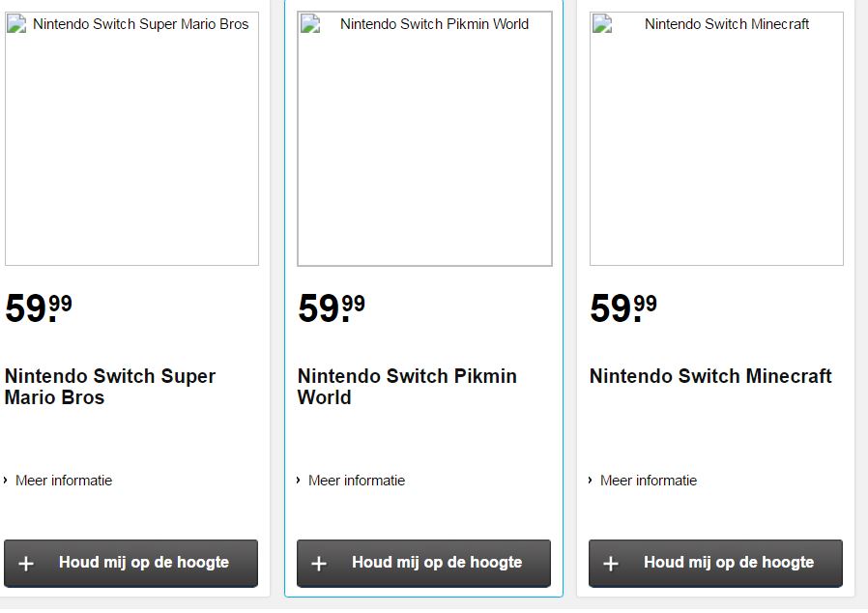The image size is (868, 613).
Task: Click the plus icon on Pikmin World notify button
Action: tap(319, 563)
